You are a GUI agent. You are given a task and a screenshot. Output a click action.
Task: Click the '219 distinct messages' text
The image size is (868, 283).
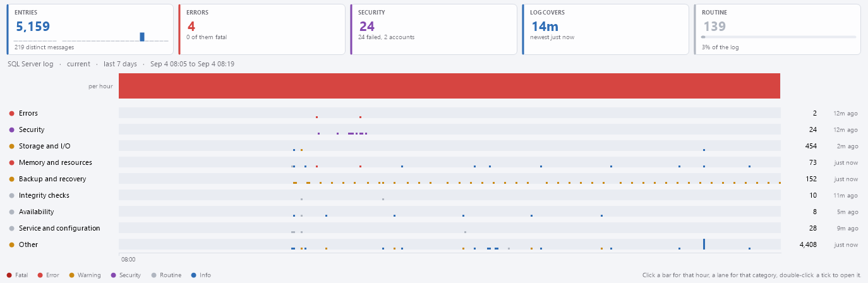point(44,47)
